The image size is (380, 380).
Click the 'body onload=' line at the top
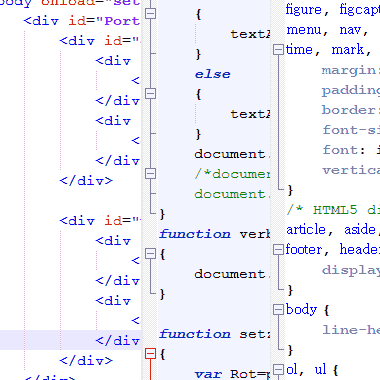pos(70,3)
